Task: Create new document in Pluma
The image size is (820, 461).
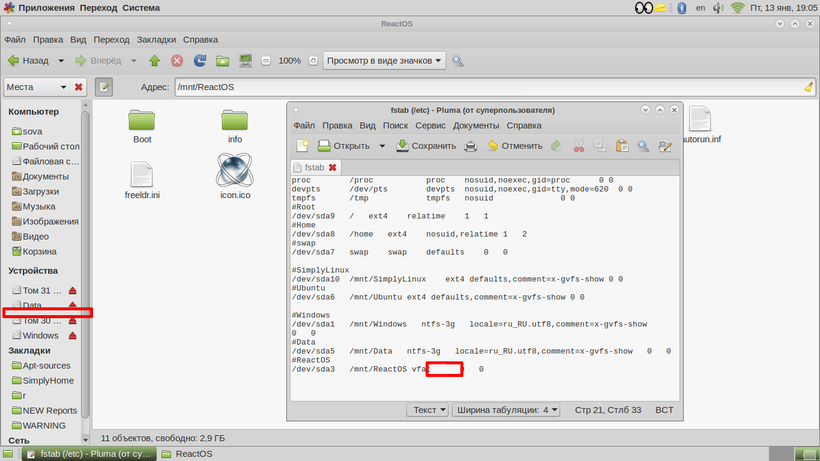Action: click(x=302, y=146)
